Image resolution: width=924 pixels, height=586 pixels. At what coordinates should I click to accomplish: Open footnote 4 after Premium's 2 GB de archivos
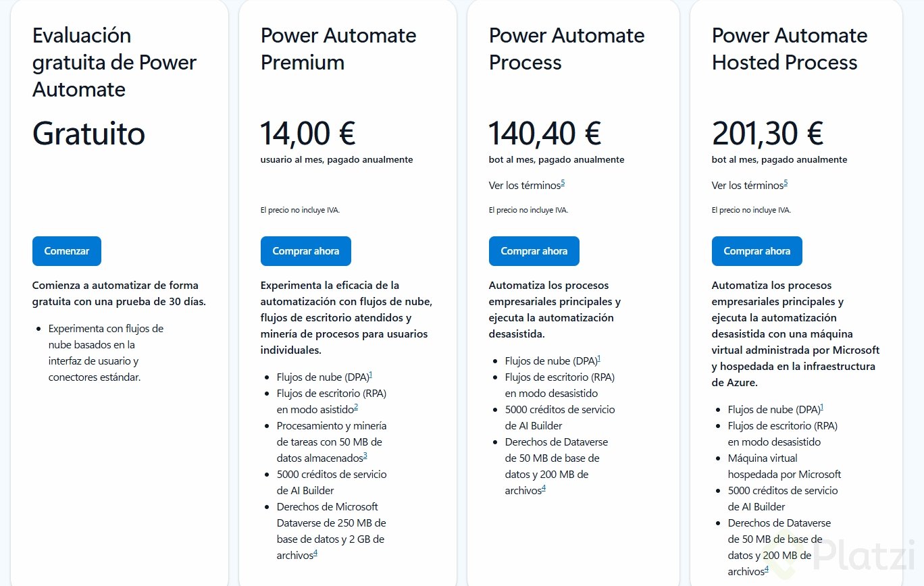point(315,553)
